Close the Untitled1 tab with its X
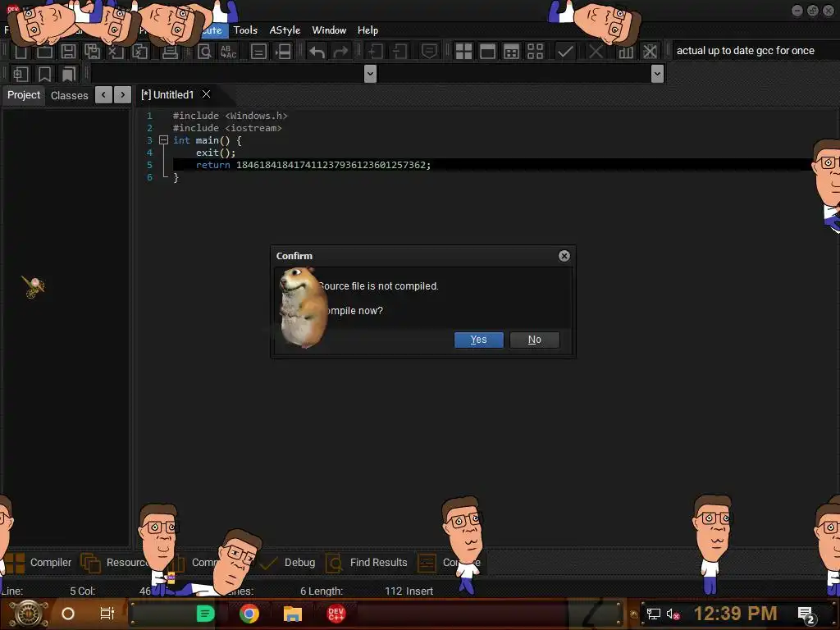 tap(206, 94)
